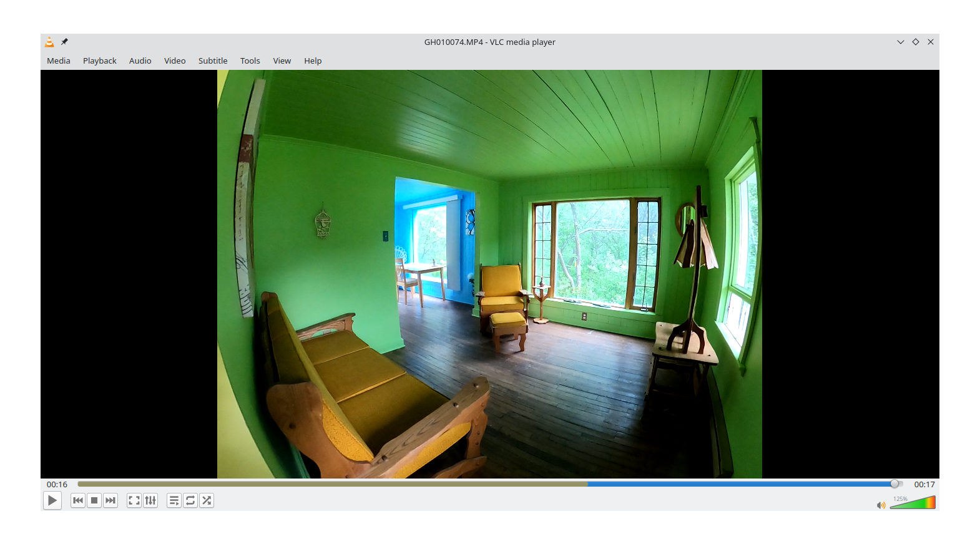Skip to next media track
This screenshot has height=559, width=980.
pos(110,500)
